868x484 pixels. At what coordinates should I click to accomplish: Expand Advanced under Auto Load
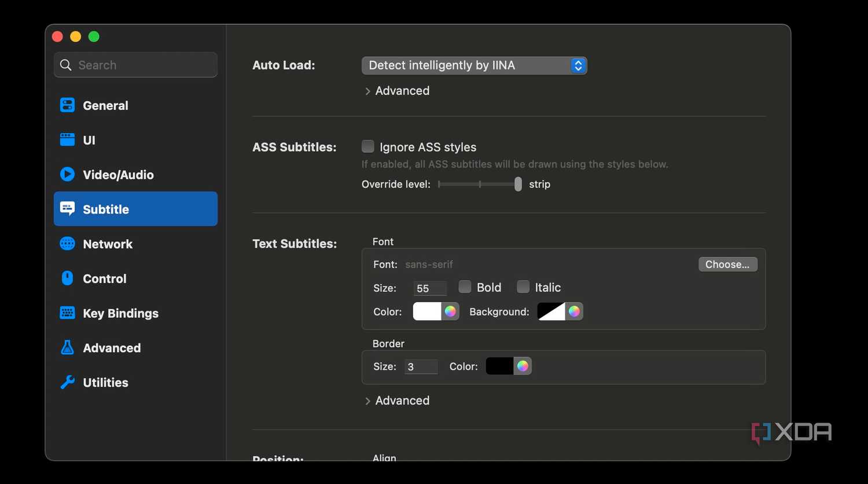click(x=398, y=91)
